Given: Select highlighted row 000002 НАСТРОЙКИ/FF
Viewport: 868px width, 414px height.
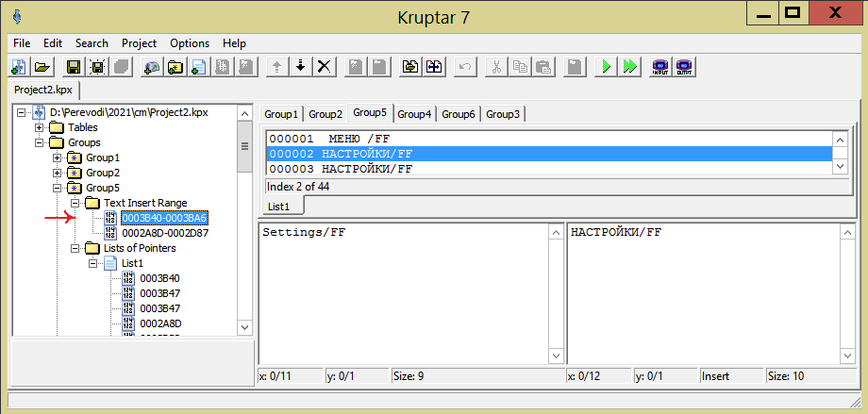Looking at the screenshot, I should 548,154.
